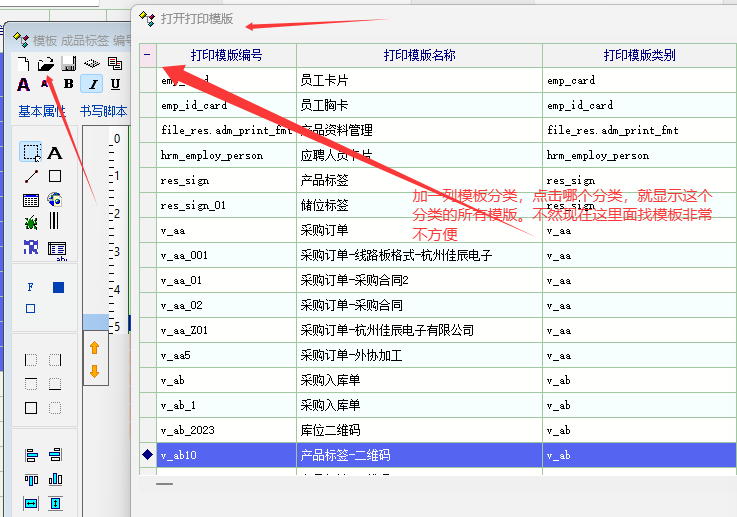Select 产品标签 template name cell
This screenshot has width=737, height=517.
419,180
